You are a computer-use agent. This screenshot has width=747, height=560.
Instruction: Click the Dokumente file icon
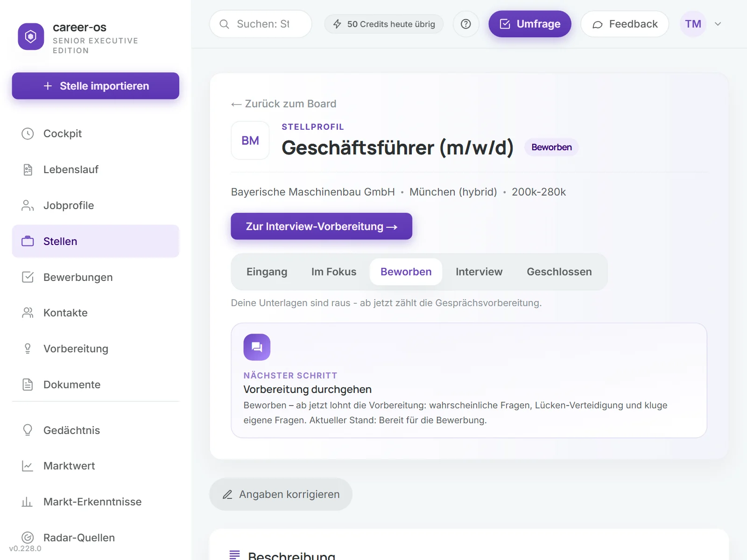pos(28,385)
